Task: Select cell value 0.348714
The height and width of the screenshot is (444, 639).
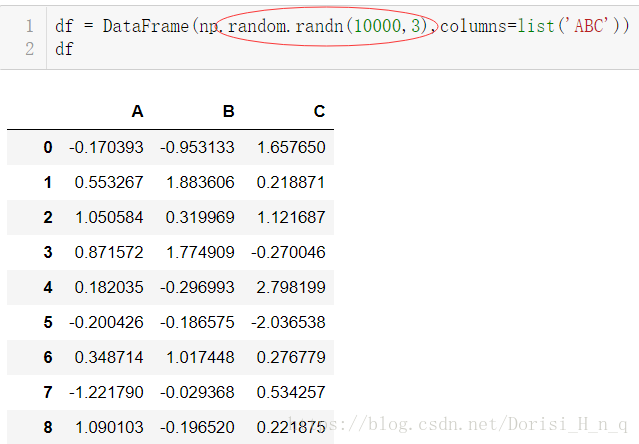Action: coord(109,357)
